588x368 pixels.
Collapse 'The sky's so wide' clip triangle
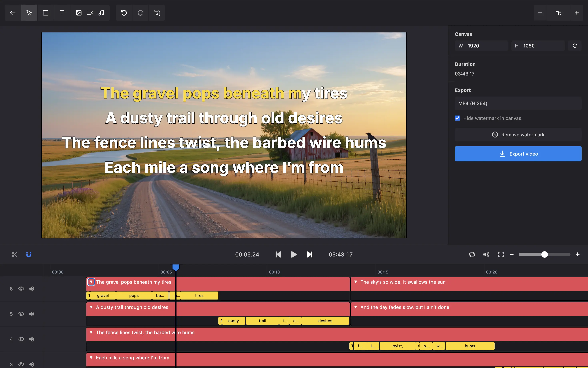point(356,282)
